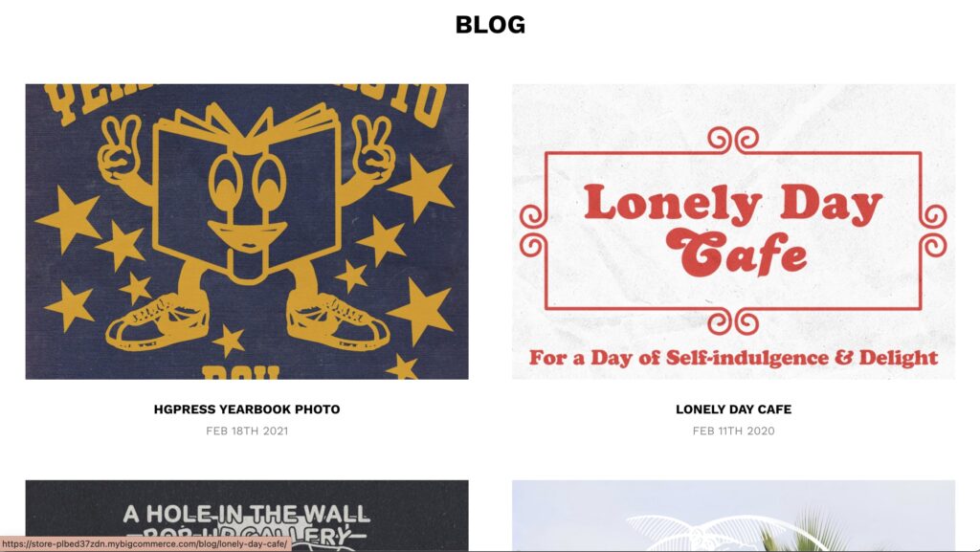Open the palm tree post thumbnail
The image size is (980, 552).
(x=733, y=516)
